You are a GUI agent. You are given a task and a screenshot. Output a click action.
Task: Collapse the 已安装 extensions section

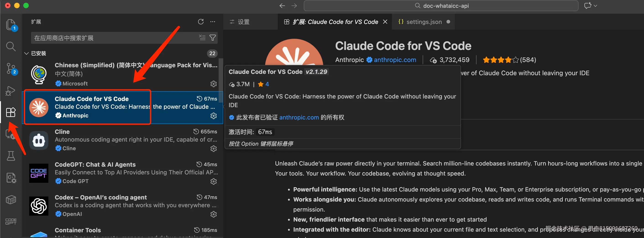coord(26,53)
